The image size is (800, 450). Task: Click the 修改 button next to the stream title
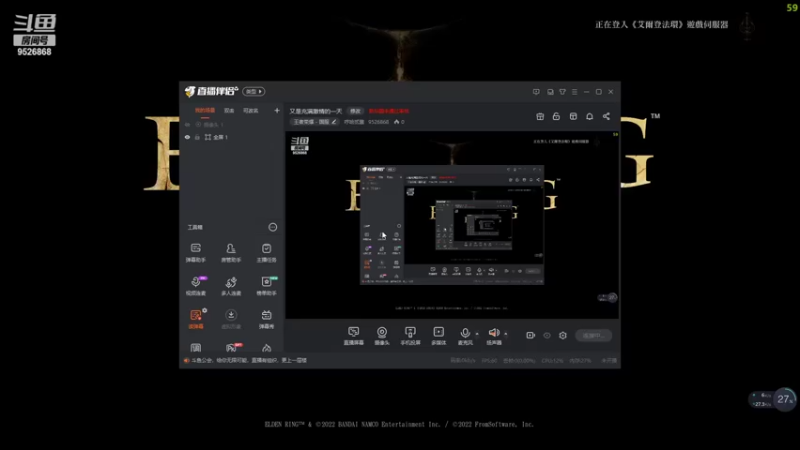tap(355, 111)
